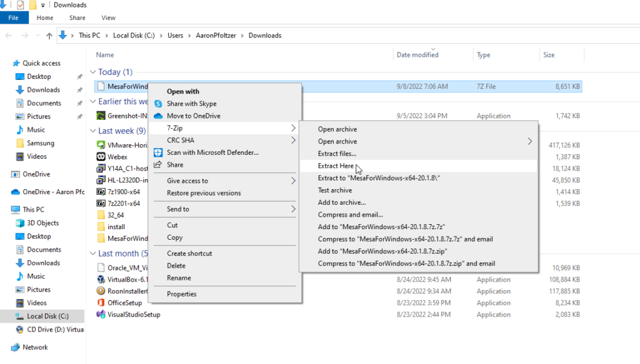Go to Local Disk (C:) in the address bar
This screenshot has width=640, height=364.
(134, 36)
